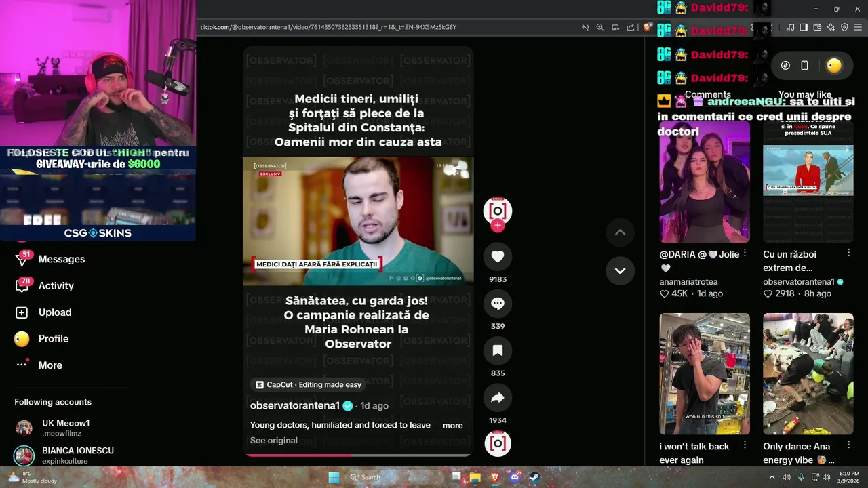Expand the caption with the more button
Screen dimensions: 868x488
[452, 426]
